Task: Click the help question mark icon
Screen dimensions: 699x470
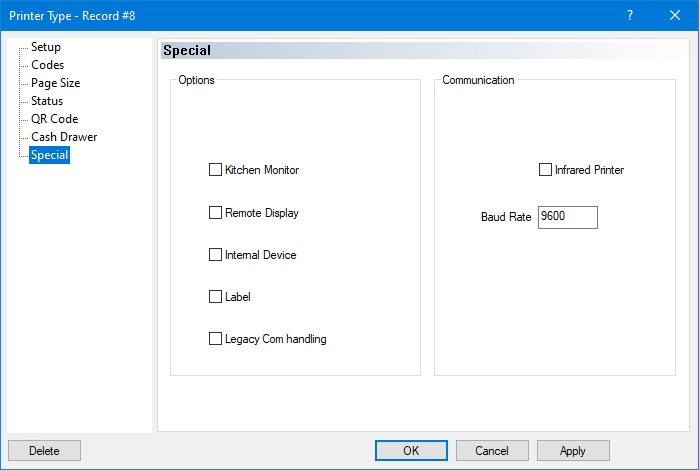Action: click(630, 15)
